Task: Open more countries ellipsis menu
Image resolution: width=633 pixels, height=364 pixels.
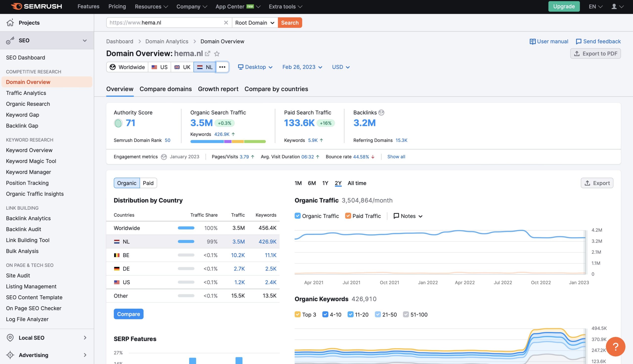Action: 222,67
